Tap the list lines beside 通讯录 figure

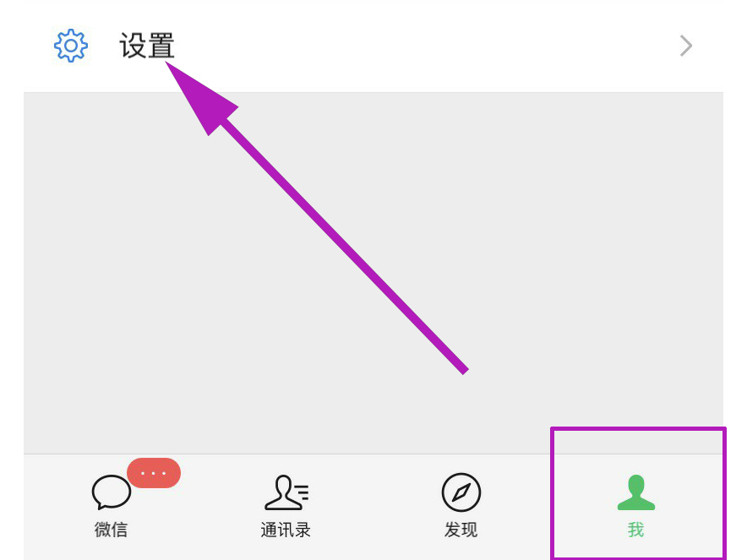(x=301, y=492)
